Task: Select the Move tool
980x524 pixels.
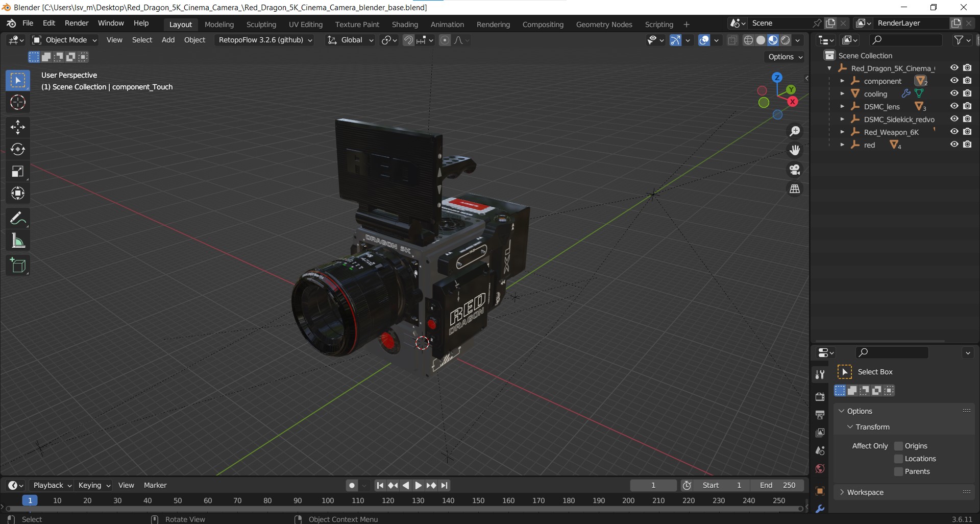Action: [18, 127]
